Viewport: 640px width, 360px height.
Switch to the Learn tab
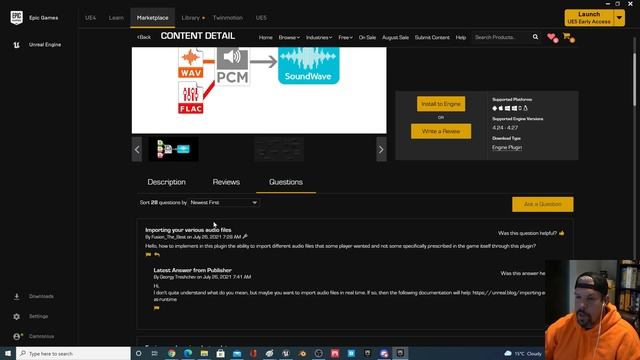pyautogui.click(x=116, y=18)
